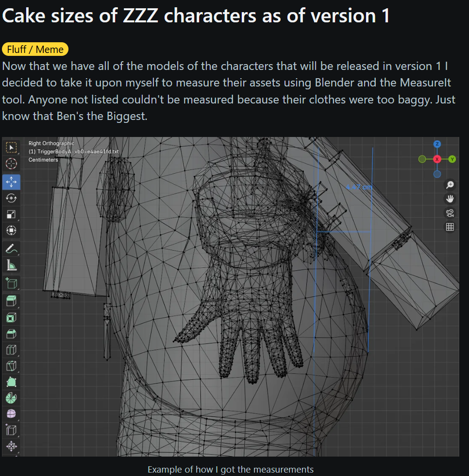The height and width of the screenshot is (476, 469).
Task: Toggle perspective/orthographic grid icon
Action: point(450,227)
